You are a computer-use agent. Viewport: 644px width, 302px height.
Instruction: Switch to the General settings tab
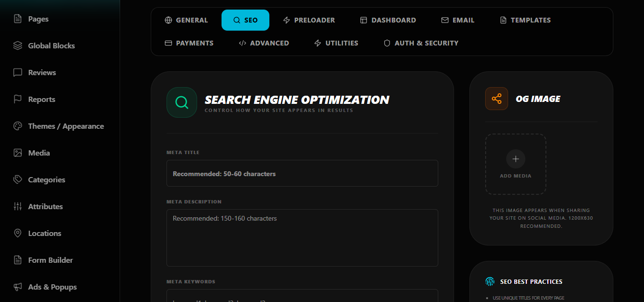pyautogui.click(x=186, y=20)
